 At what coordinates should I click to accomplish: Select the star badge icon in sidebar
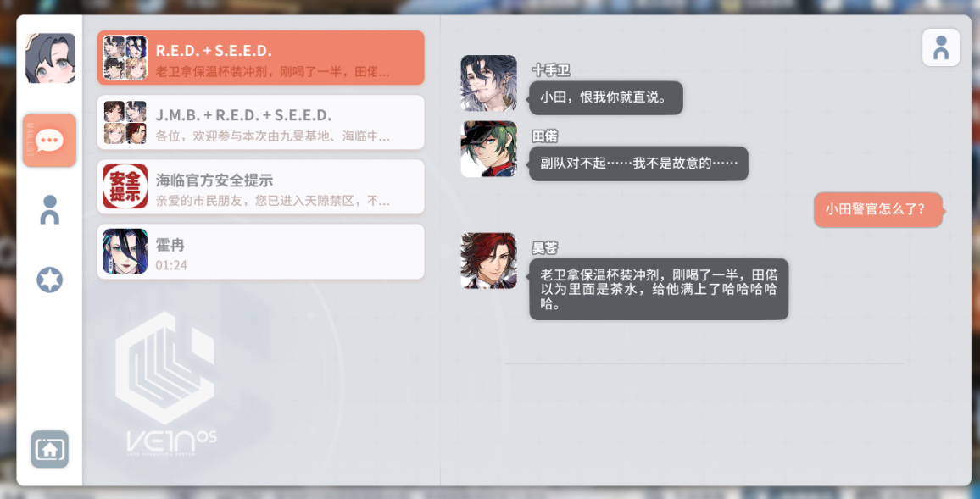tap(49, 280)
